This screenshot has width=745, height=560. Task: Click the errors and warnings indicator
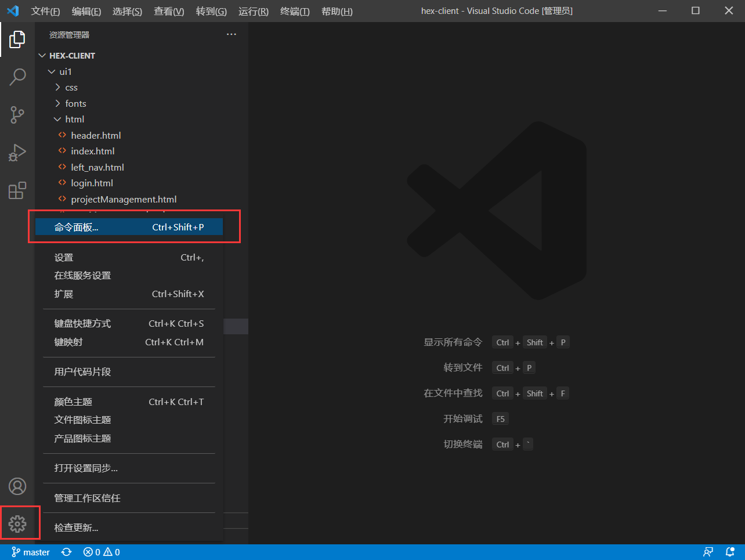[101, 551]
